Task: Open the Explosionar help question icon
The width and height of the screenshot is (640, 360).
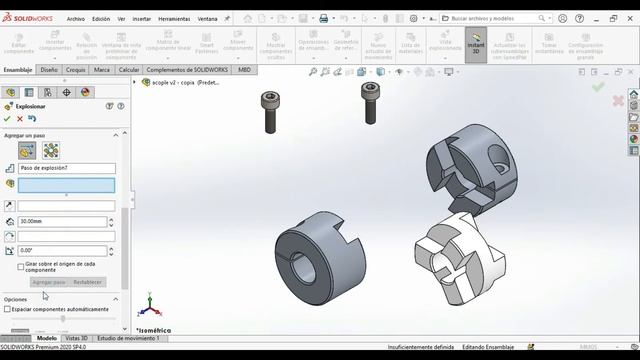Action: pos(121,106)
